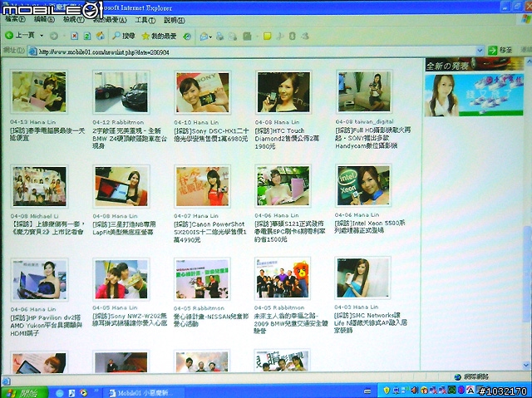Open the Favorites (我的最愛) star pane
This screenshot has height=398, width=532.
[x=159, y=36]
